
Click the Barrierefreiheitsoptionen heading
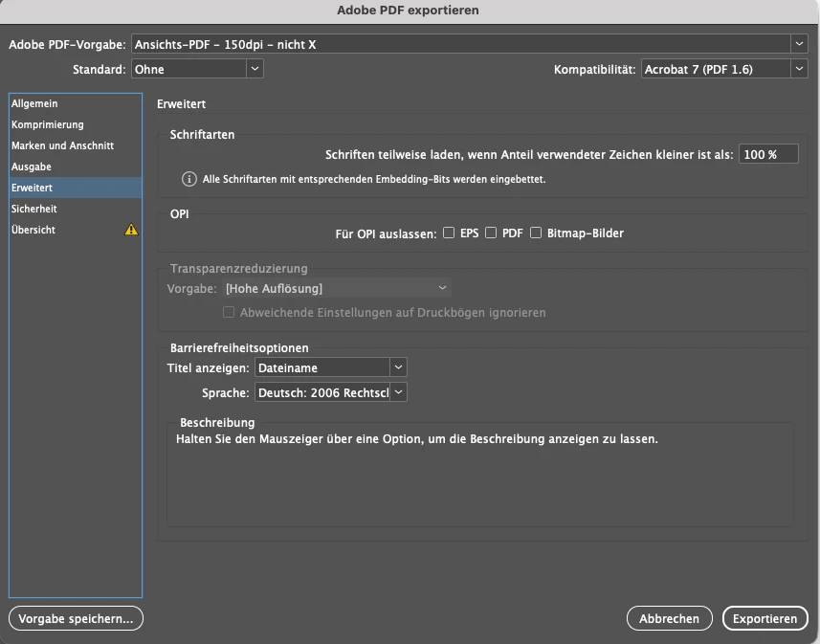click(239, 348)
